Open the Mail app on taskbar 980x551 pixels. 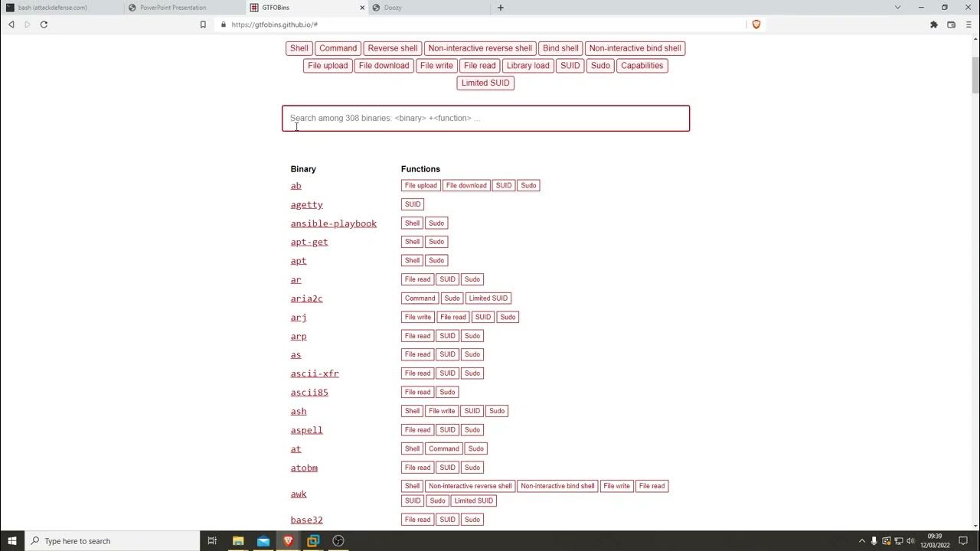pos(263,541)
